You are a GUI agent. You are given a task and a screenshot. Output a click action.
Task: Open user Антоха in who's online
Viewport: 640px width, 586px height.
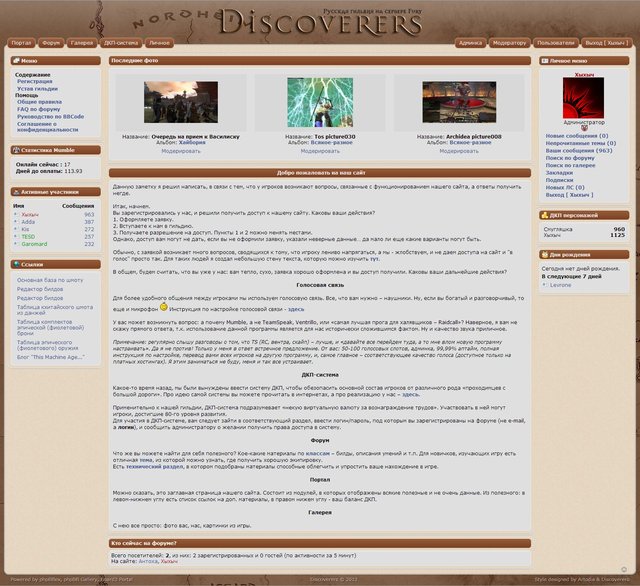point(148,562)
